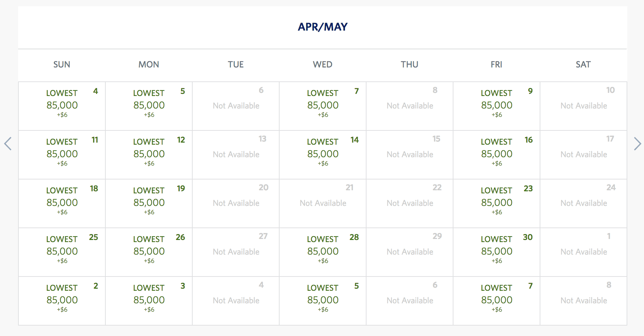This screenshot has height=336, width=644.
Task: Pick the April 26 lowest award
Action: 149,252
